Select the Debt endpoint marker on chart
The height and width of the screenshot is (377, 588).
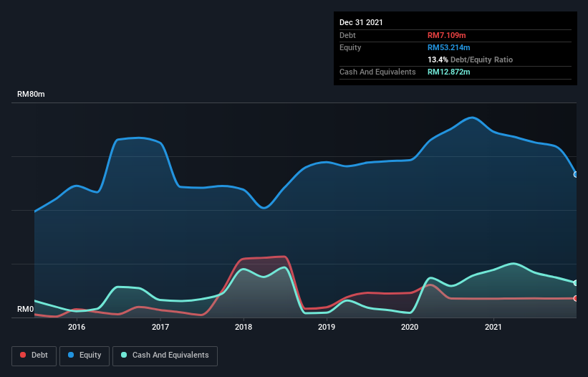[576, 298]
